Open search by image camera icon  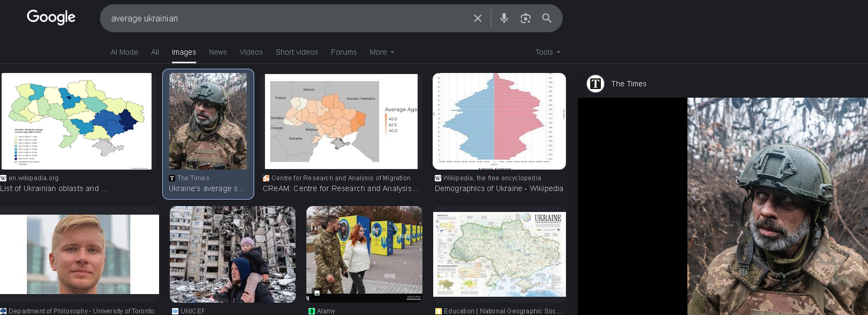525,18
